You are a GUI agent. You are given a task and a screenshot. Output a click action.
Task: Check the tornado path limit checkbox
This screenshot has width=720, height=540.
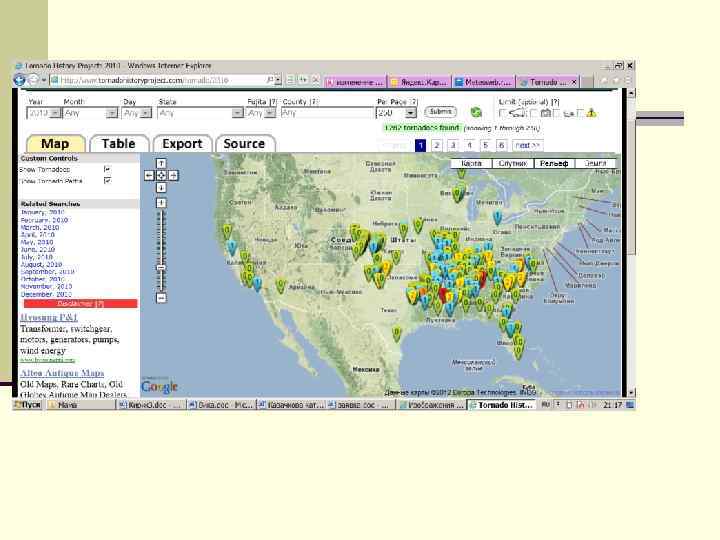(502, 112)
